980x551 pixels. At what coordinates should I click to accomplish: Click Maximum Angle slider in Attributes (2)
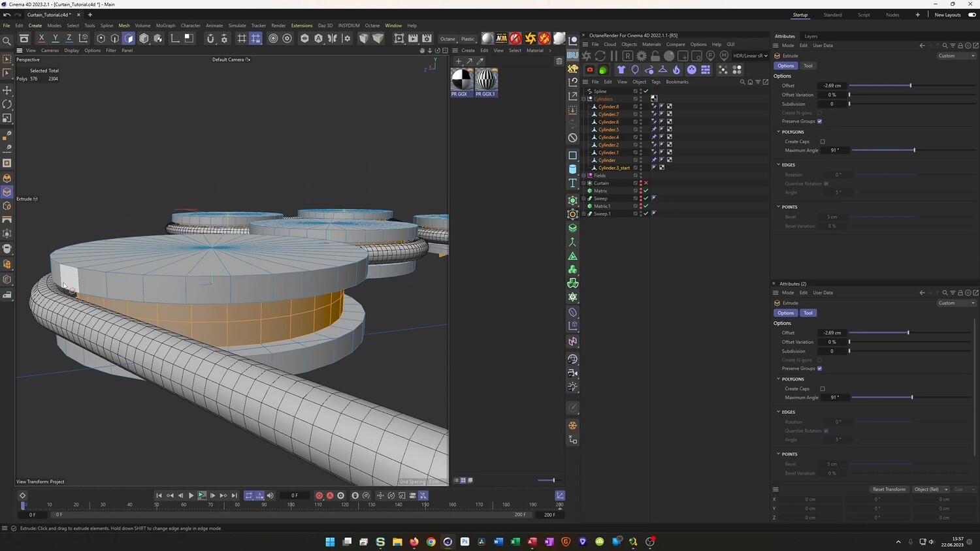point(911,398)
